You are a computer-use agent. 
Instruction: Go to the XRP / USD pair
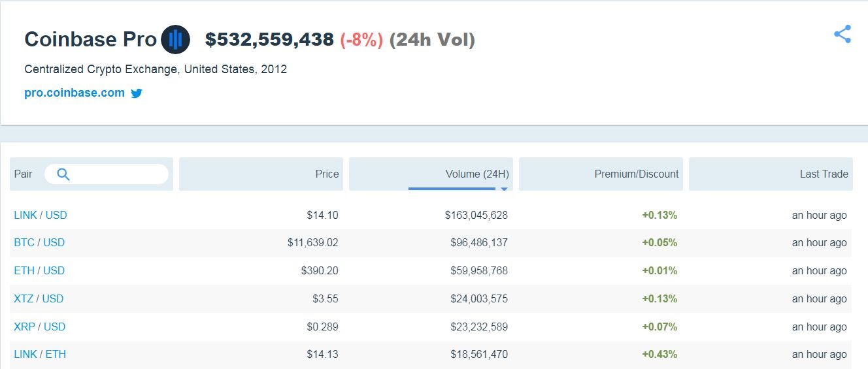click(x=40, y=327)
